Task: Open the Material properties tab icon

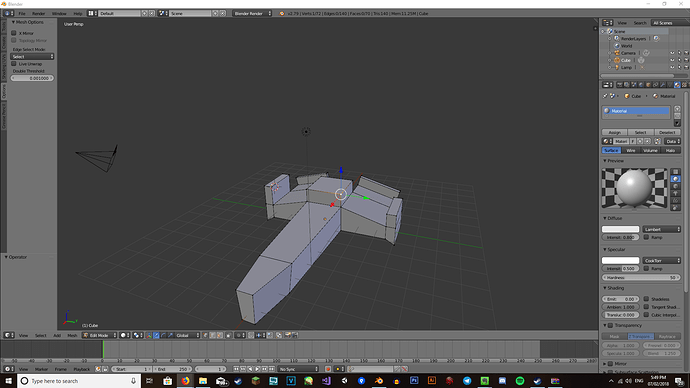Action: coord(677,85)
